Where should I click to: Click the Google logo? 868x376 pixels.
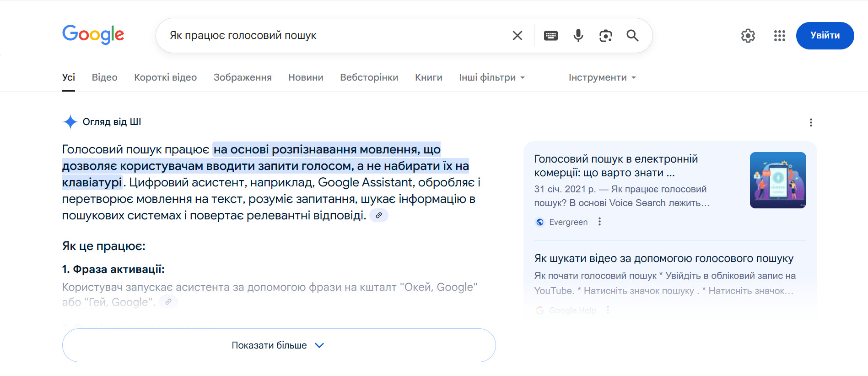pyautogui.click(x=93, y=35)
